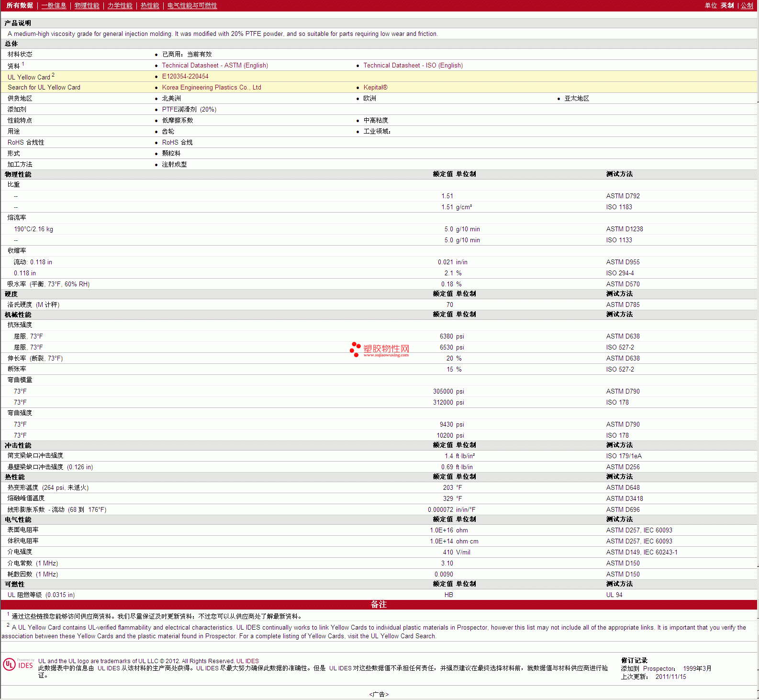This screenshot has width=759, height=700.
Task: Open the 物理性能 tab
Action: pyautogui.click(x=87, y=6)
